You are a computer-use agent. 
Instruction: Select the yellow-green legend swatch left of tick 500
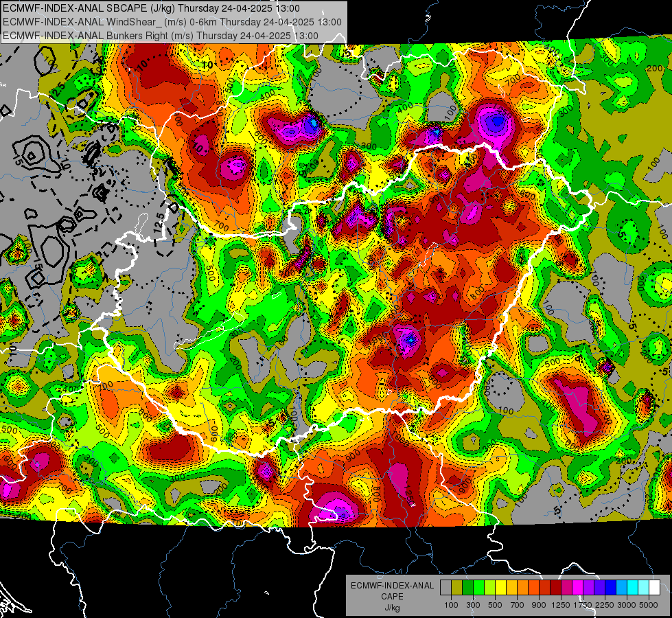[x=489, y=588]
